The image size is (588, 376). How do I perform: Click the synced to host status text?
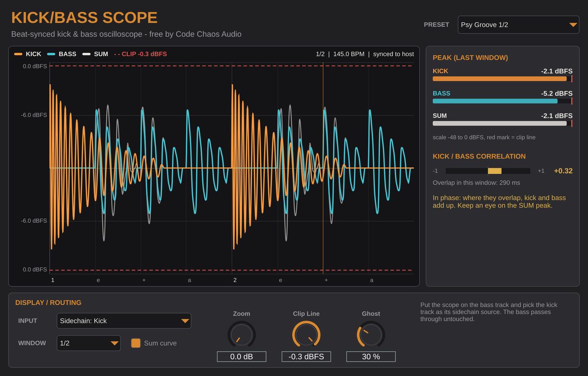pyautogui.click(x=393, y=54)
